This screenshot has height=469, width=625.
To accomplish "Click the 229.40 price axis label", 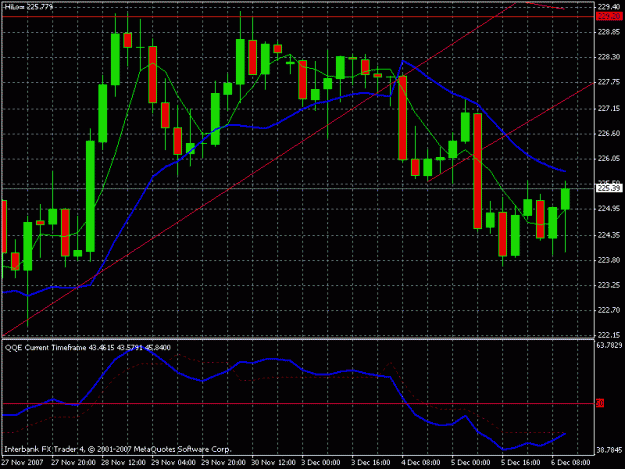I will tap(609, 7).
